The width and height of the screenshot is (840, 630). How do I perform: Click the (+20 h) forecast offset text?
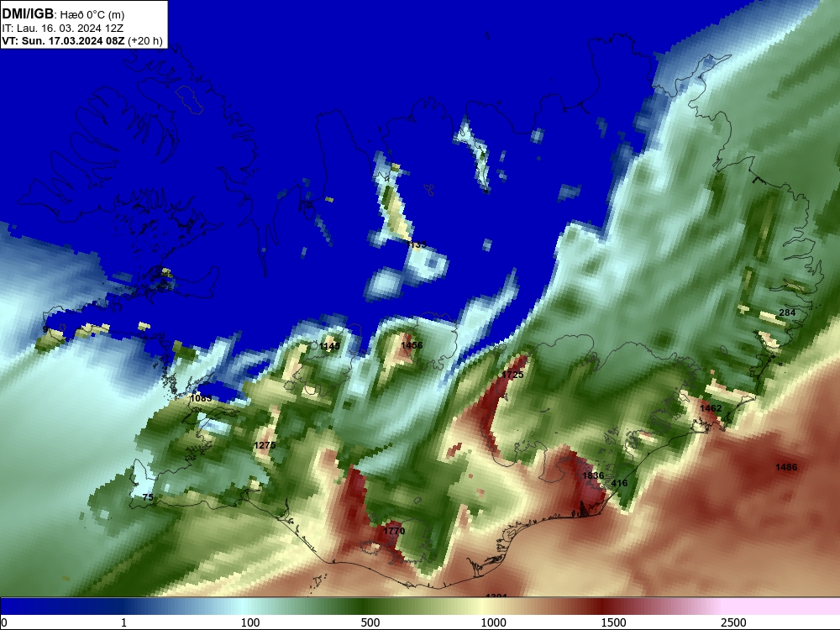click(145, 41)
